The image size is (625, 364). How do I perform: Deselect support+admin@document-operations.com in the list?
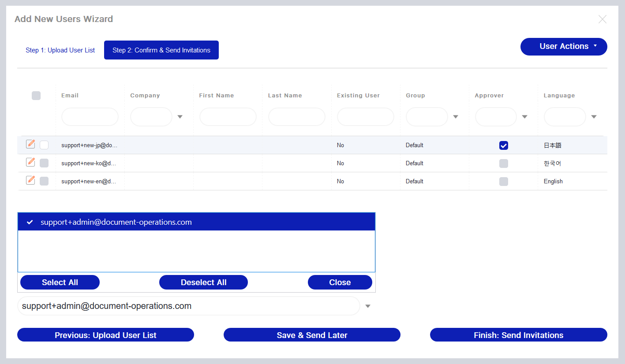coord(196,222)
